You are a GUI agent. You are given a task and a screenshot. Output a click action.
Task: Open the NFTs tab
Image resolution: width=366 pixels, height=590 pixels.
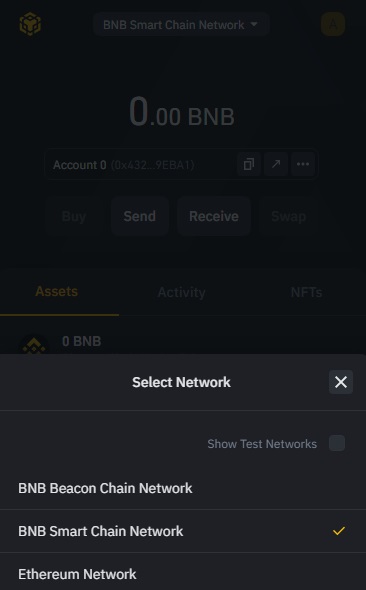pos(306,292)
